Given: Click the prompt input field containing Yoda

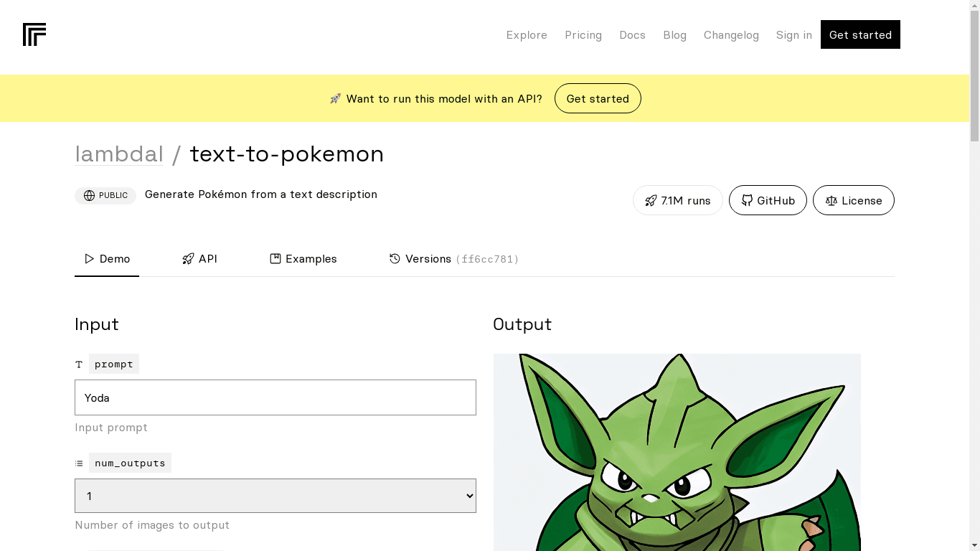Looking at the screenshot, I should [x=275, y=397].
